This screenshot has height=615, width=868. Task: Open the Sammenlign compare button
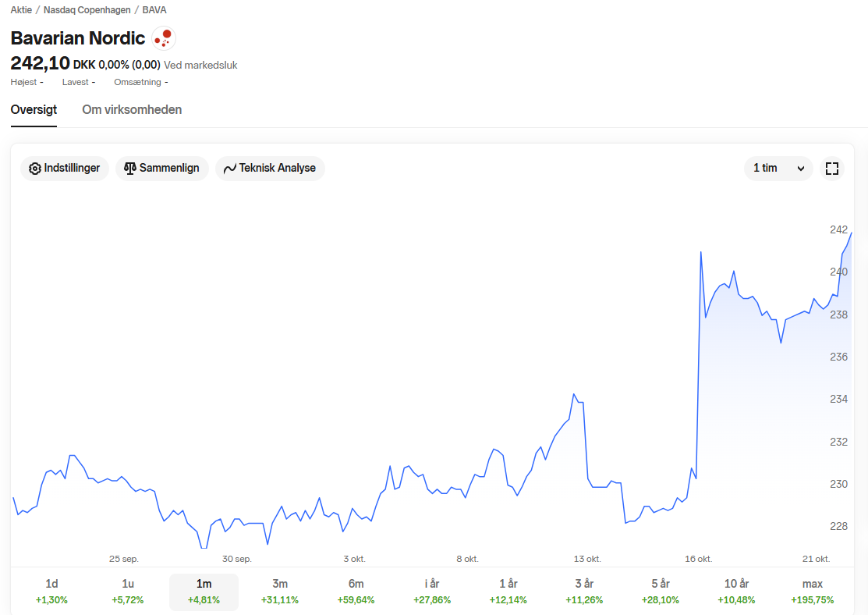click(x=161, y=169)
